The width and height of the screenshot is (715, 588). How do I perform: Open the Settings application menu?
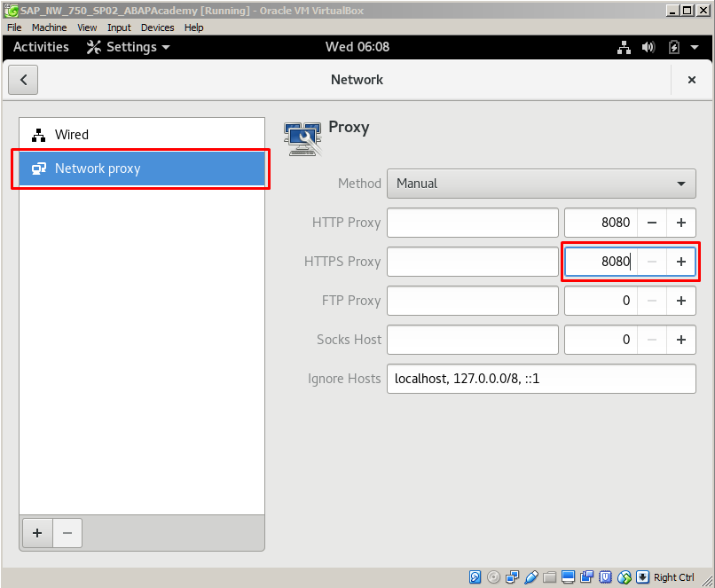pos(129,47)
